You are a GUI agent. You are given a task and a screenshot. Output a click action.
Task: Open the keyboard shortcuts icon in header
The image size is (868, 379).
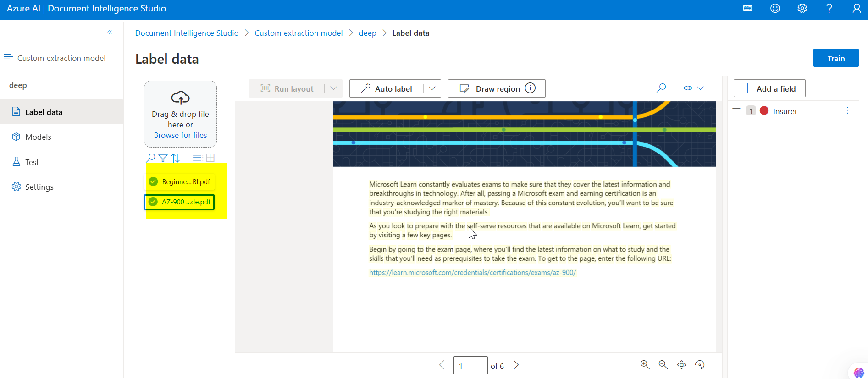(747, 8)
